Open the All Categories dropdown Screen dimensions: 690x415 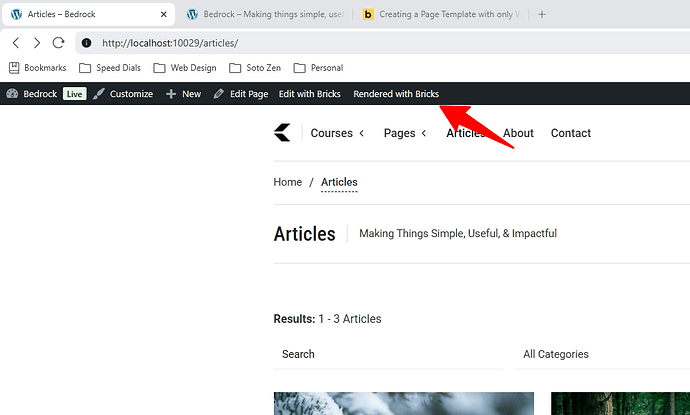click(x=600, y=354)
